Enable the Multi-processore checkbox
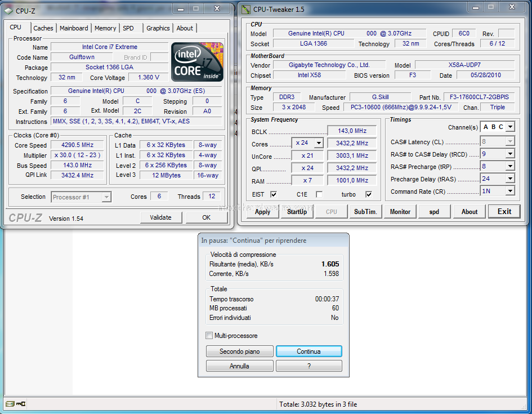 click(209, 336)
